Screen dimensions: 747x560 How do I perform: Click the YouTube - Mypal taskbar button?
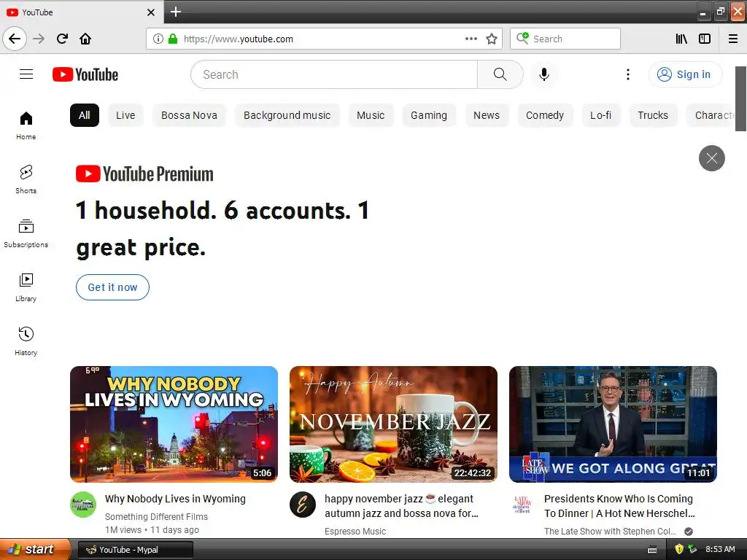point(135,550)
